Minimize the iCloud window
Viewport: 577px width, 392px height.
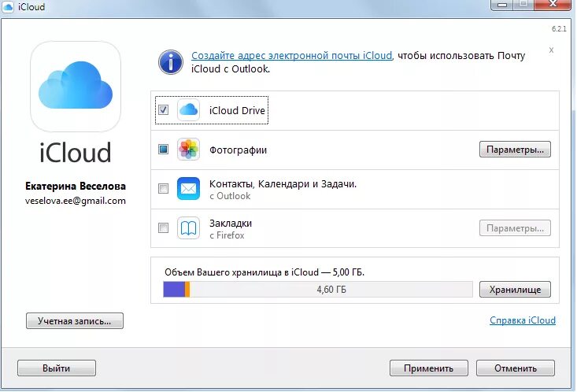tap(502, 5)
